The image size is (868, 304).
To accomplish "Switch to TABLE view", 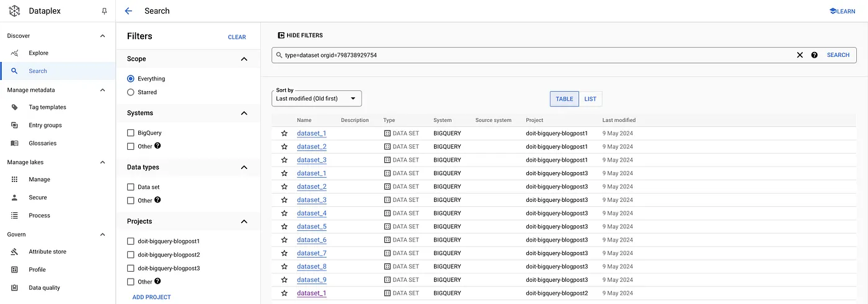I will coord(564,99).
